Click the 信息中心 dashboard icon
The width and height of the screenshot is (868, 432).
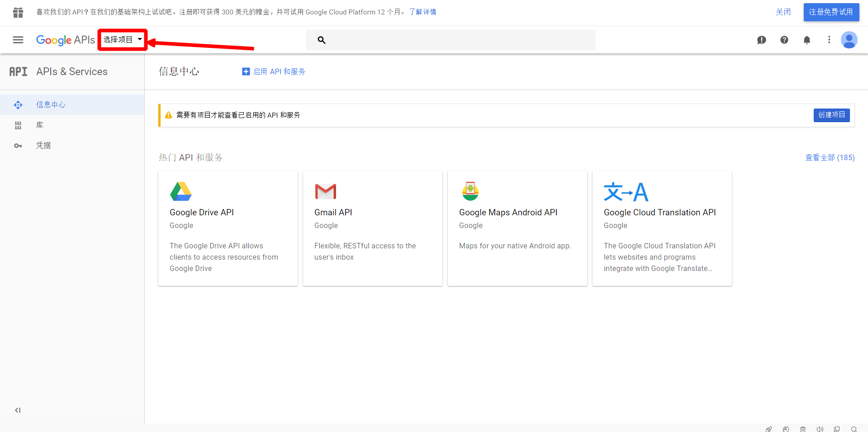pos(18,105)
